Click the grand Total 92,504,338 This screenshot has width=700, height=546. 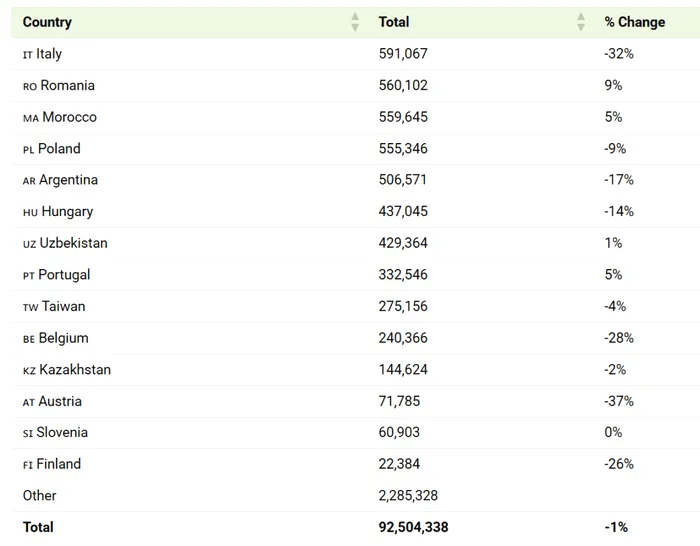pos(413,527)
